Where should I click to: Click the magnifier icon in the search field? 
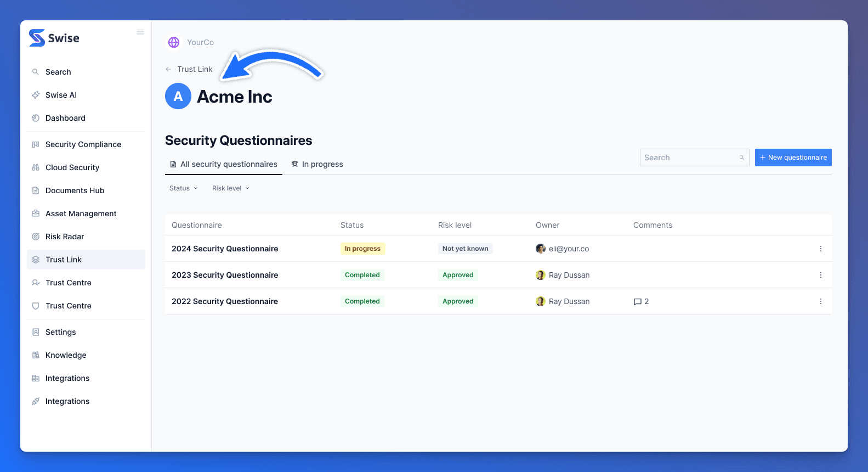pos(741,158)
